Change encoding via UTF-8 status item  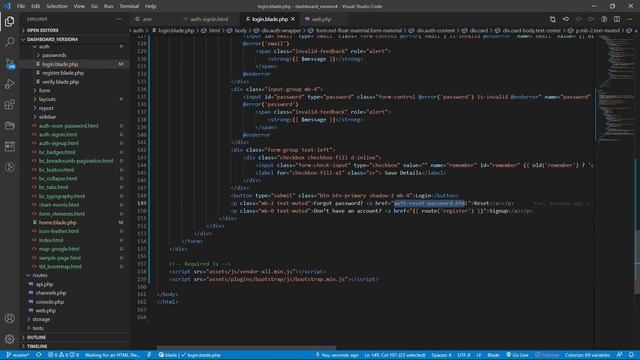[464, 355]
